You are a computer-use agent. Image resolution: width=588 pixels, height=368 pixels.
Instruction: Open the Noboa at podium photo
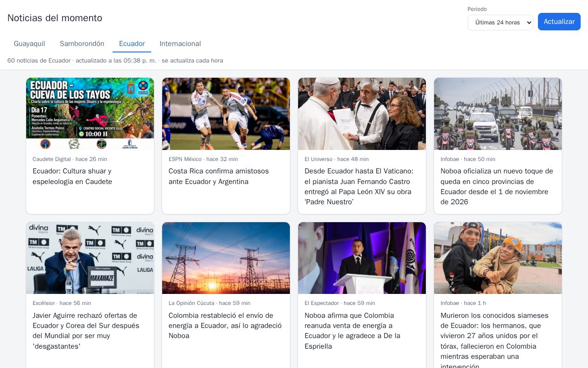click(362, 258)
